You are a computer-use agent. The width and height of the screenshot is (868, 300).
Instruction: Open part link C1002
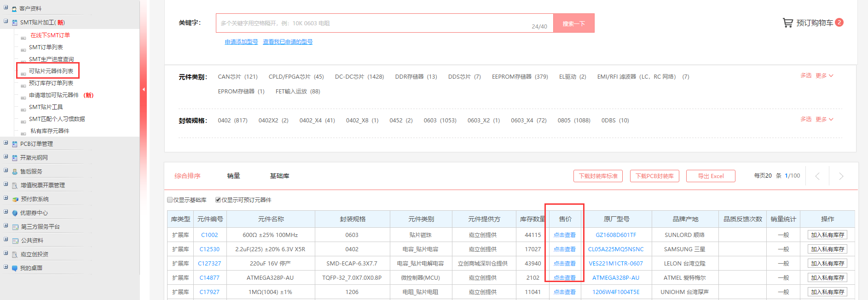click(x=209, y=235)
